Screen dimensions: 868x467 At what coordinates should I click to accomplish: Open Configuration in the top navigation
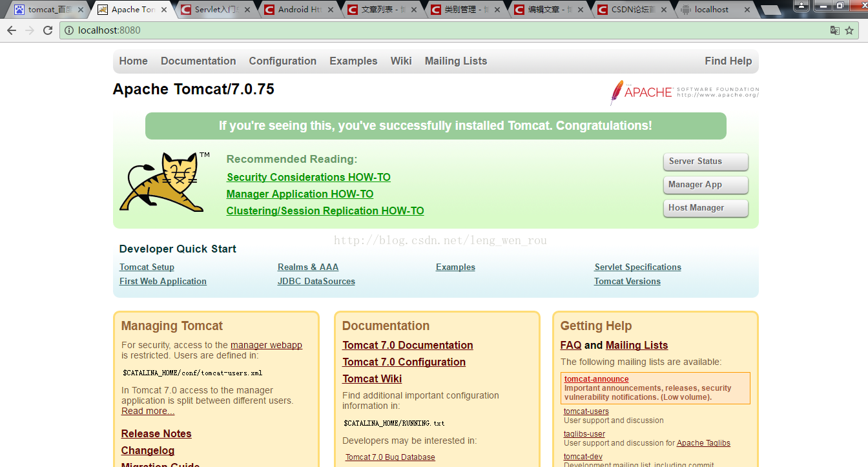pyautogui.click(x=283, y=61)
